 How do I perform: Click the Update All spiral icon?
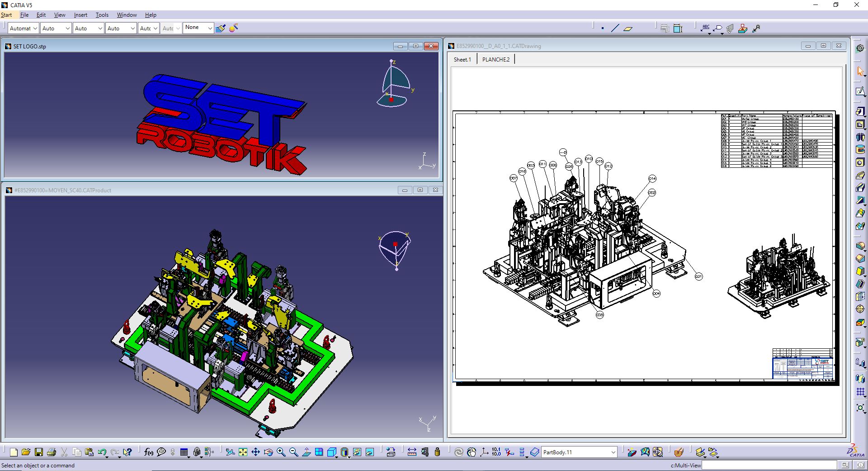(x=459, y=452)
